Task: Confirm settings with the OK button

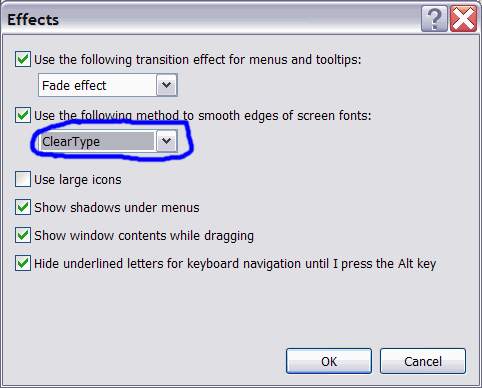Action: 329,361
